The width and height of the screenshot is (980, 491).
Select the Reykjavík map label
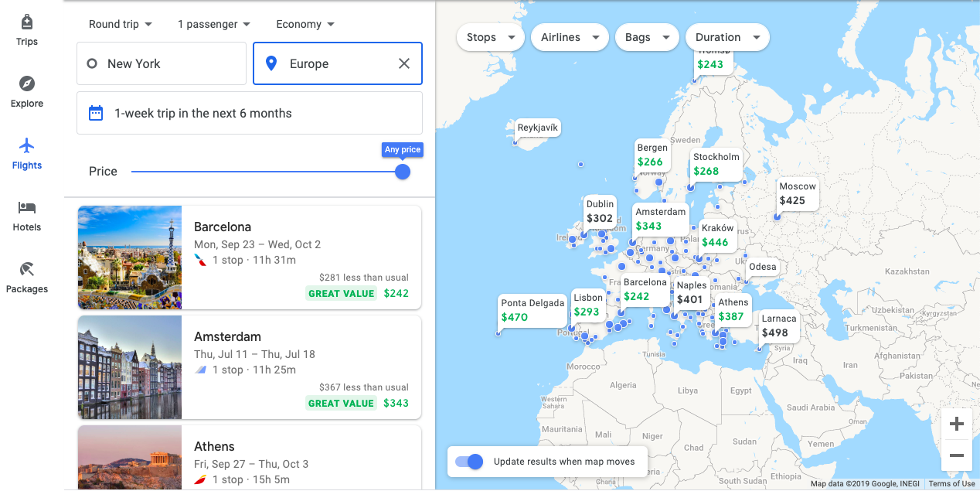tap(537, 128)
